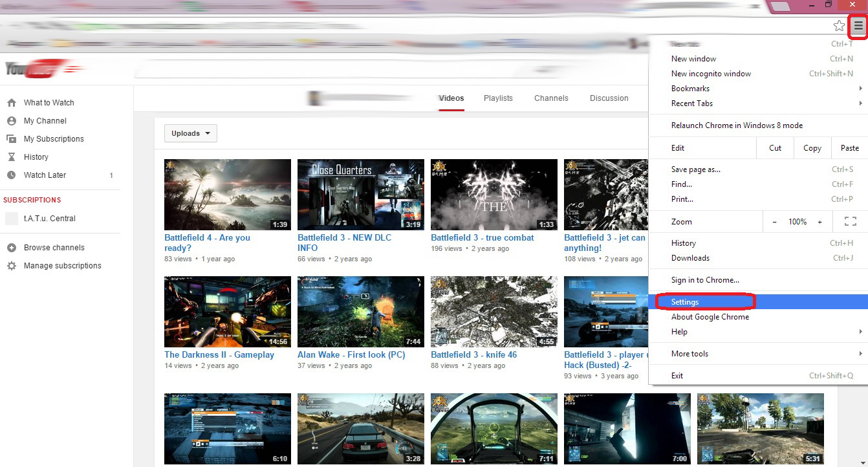
Task: Open History from the Chrome menu
Action: coord(757,243)
